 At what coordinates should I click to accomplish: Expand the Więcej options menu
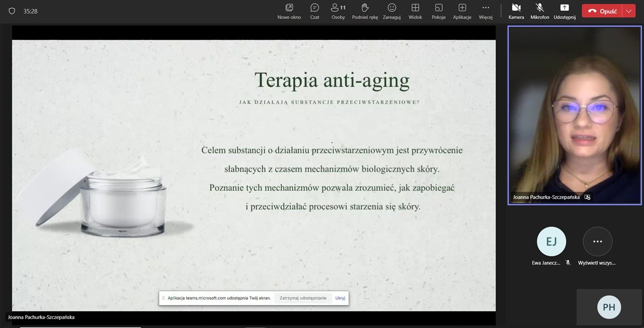(x=486, y=11)
